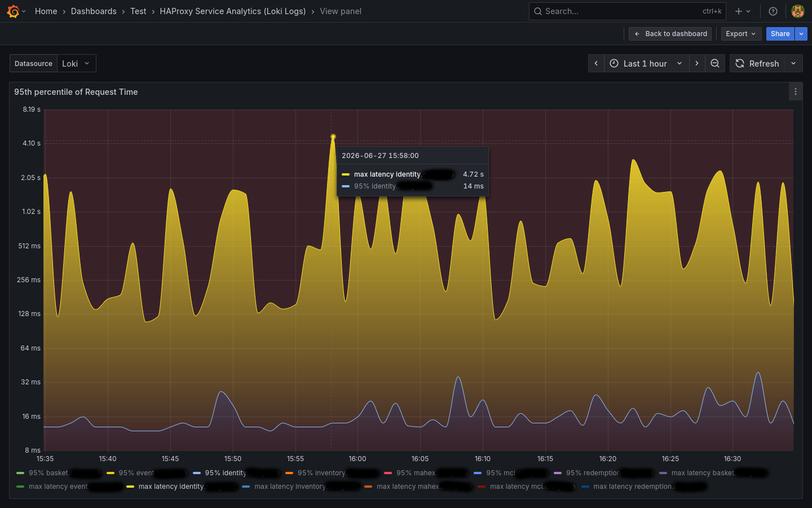This screenshot has width=812, height=508.
Task: Click the Grafana logo icon
Action: 13,11
